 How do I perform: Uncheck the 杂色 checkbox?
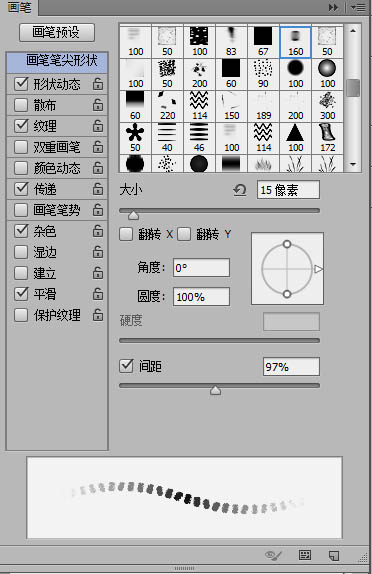coord(21,231)
